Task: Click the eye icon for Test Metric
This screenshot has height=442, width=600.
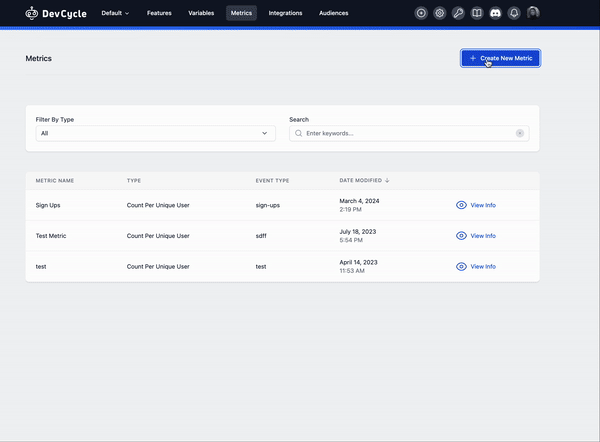Action: (461, 236)
